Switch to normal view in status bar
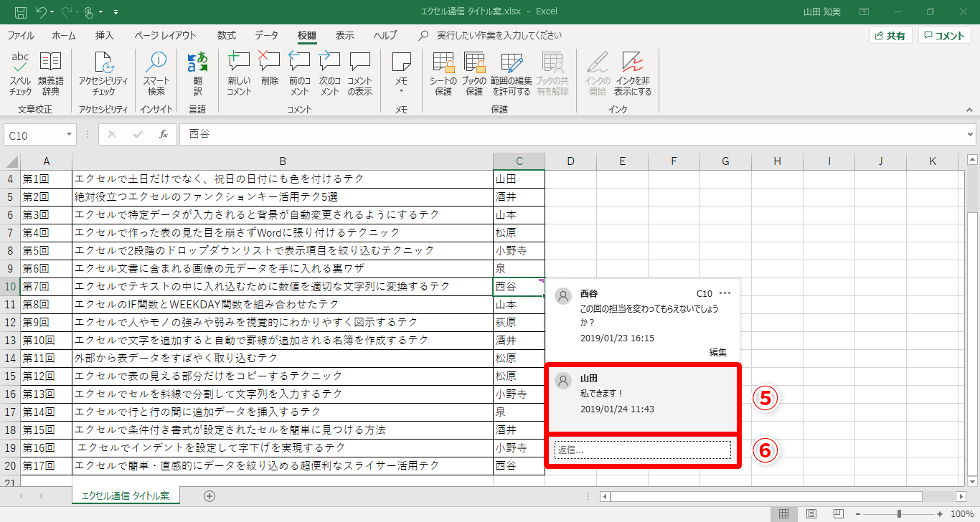 784,513
